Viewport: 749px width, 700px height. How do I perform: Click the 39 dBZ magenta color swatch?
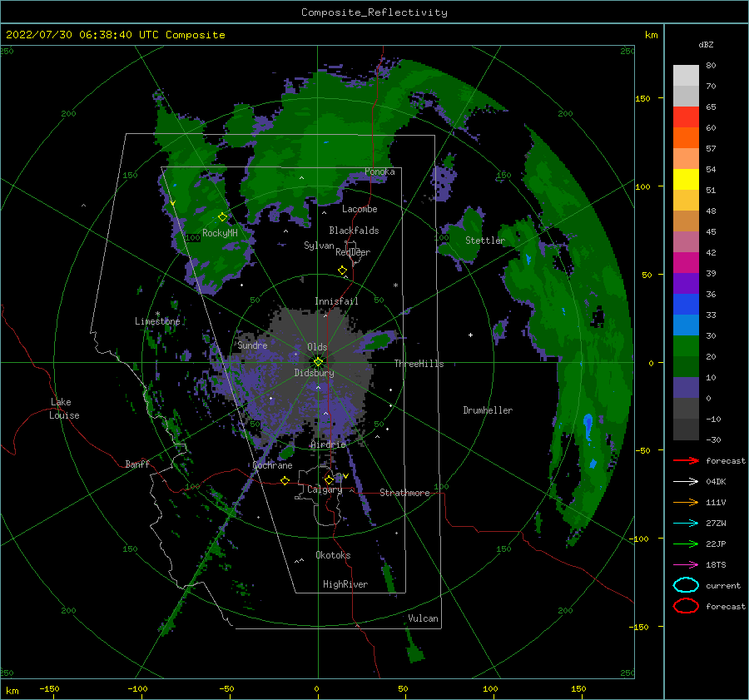click(x=686, y=262)
